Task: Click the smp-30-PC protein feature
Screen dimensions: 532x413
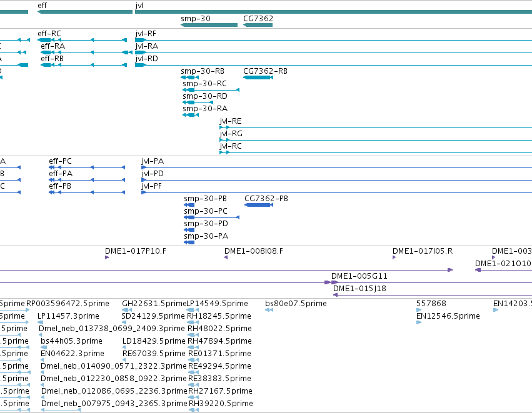Action: (x=211, y=217)
